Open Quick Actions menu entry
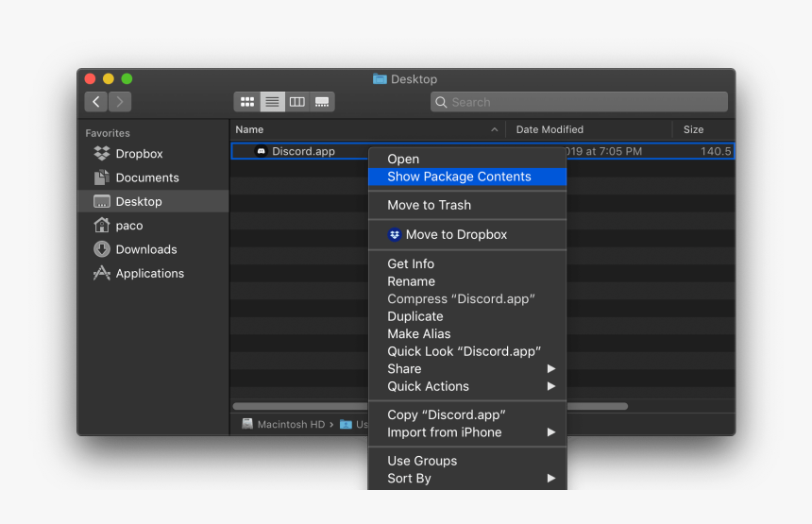This screenshot has width=812, height=524. click(x=467, y=386)
